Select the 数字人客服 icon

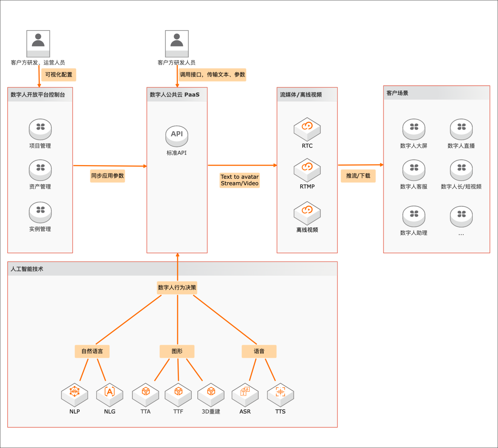pos(414,170)
